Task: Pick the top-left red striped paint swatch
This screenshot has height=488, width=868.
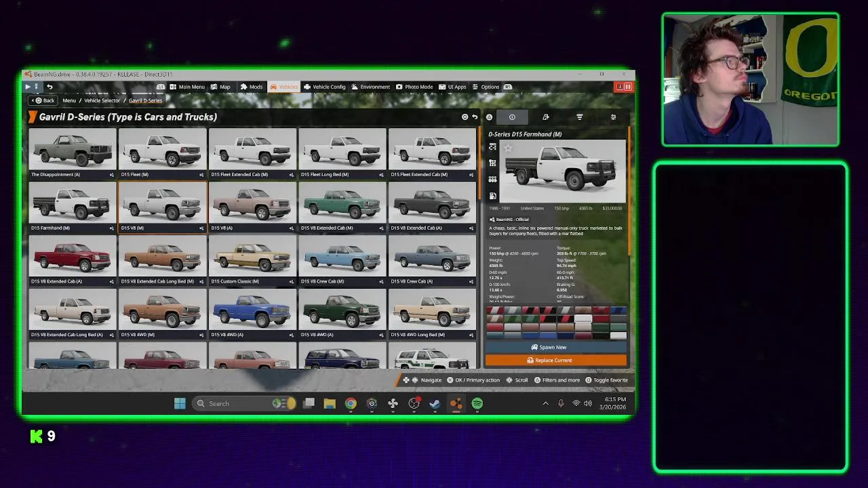Action: coord(494,310)
